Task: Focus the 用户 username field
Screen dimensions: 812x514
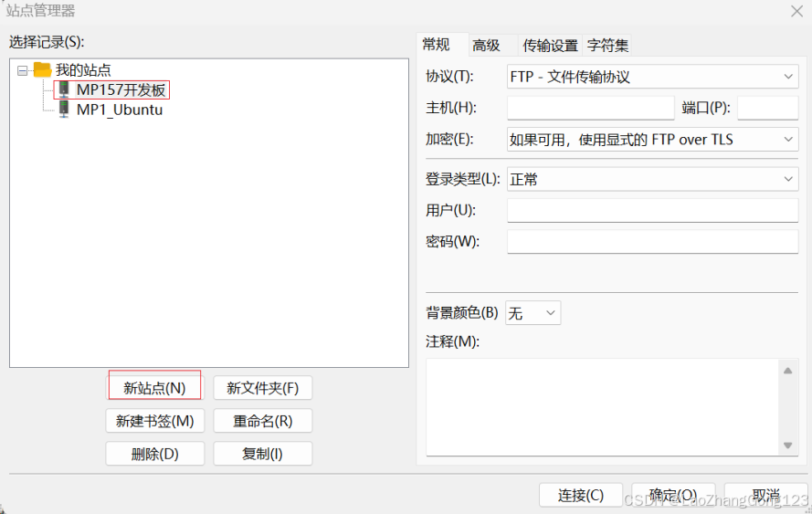Action: tap(652, 210)
